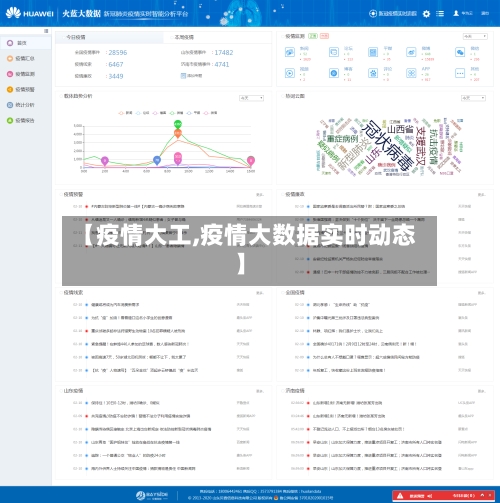
Task: Click the red alert button at bottom right
Action: click(443, 496)
